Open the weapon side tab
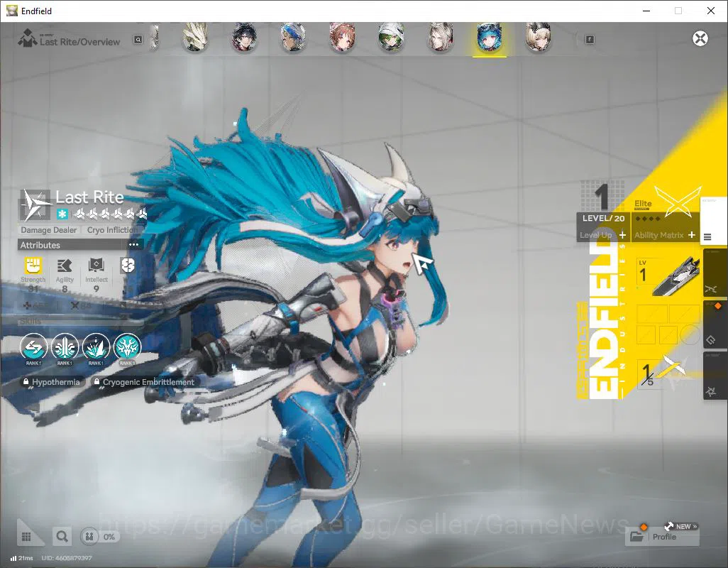 (715, 273)
